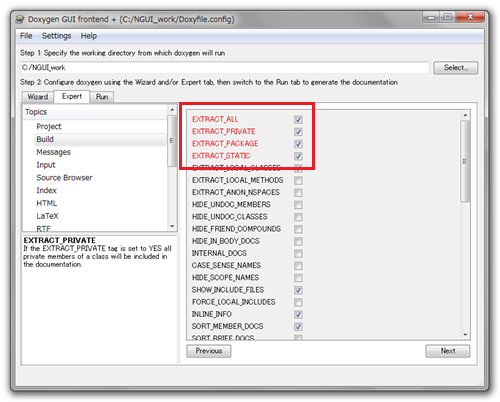Enable the CASE_SENSE_NAMES checkbox
Screen dimensions: 500x402
298,266
